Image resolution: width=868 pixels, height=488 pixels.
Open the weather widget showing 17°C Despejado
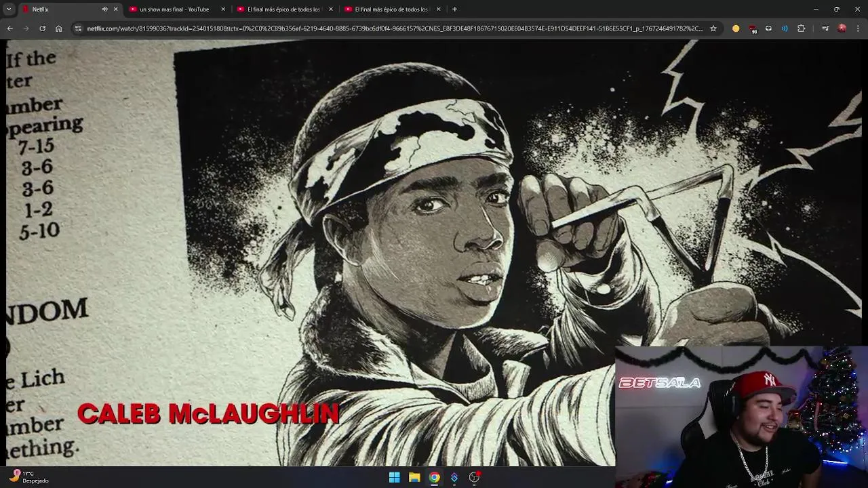(x=28, y=477)
